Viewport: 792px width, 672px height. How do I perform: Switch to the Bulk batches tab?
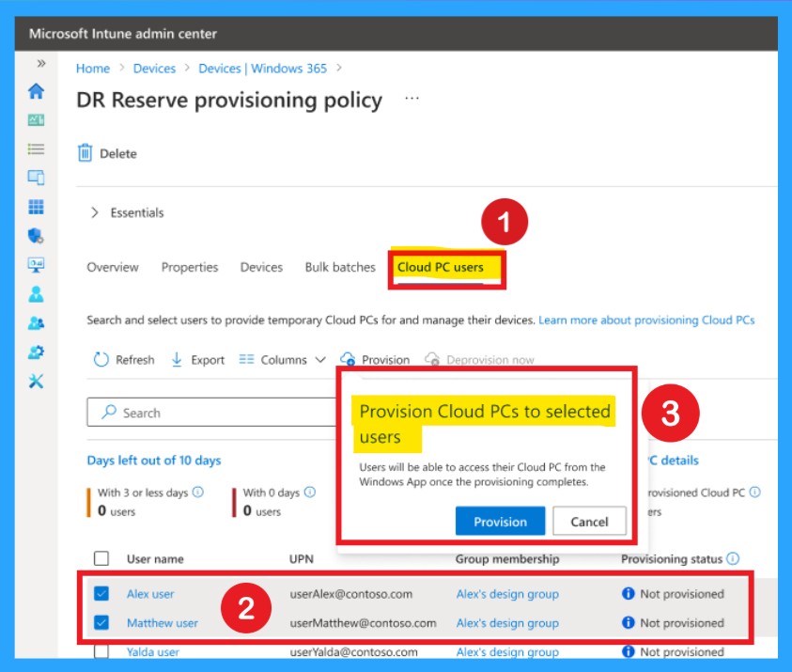tap(340, 267)
